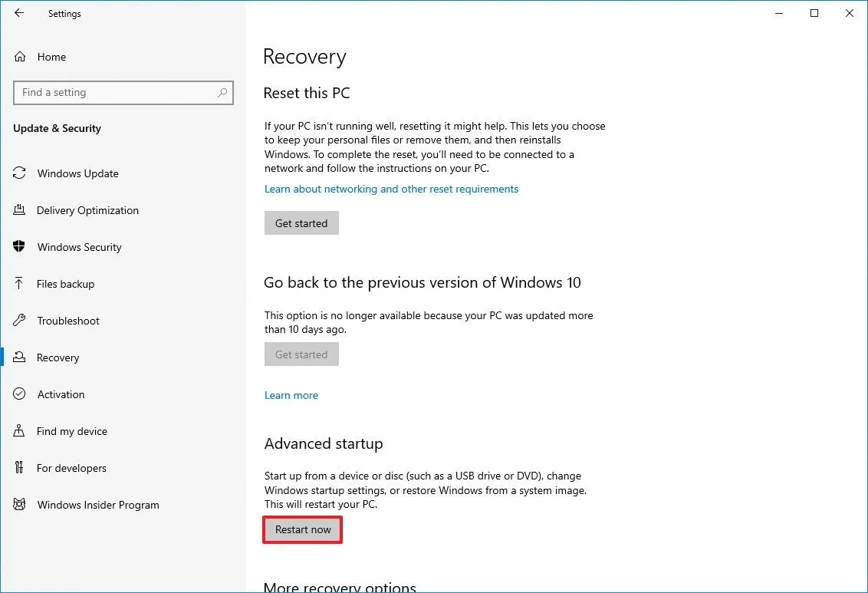Select Update & Security heading area
Screen dimensions: 868x593
click(x=57, y=128)
